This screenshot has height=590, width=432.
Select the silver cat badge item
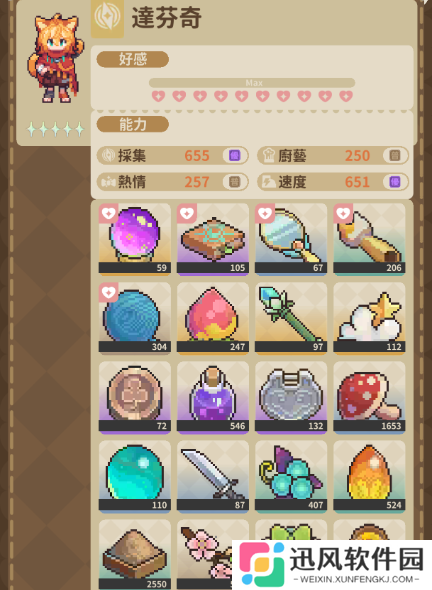point(291,397)
